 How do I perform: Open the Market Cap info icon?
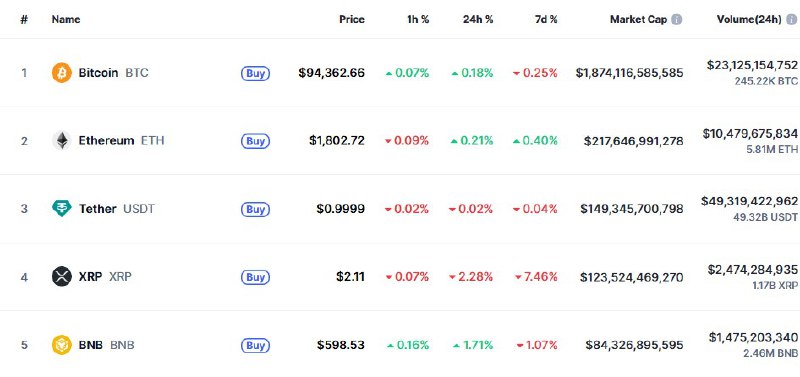[677, 19]
